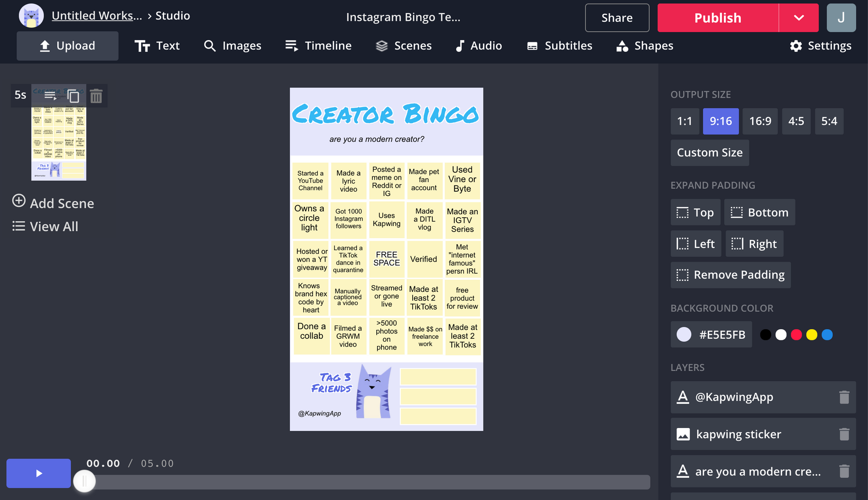Delete the @KapwingApp text layer
This screenshot has height=500, width=868.
tap(844, 397)
